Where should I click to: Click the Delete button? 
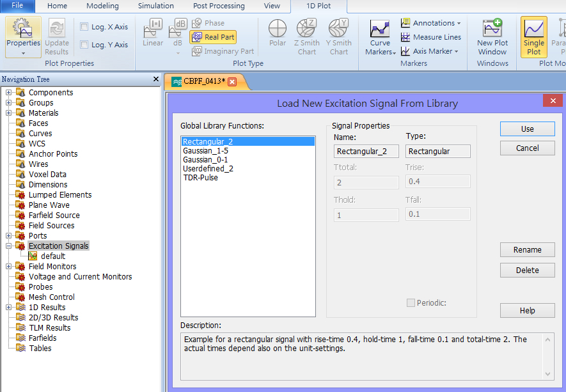tap(527, 270)
